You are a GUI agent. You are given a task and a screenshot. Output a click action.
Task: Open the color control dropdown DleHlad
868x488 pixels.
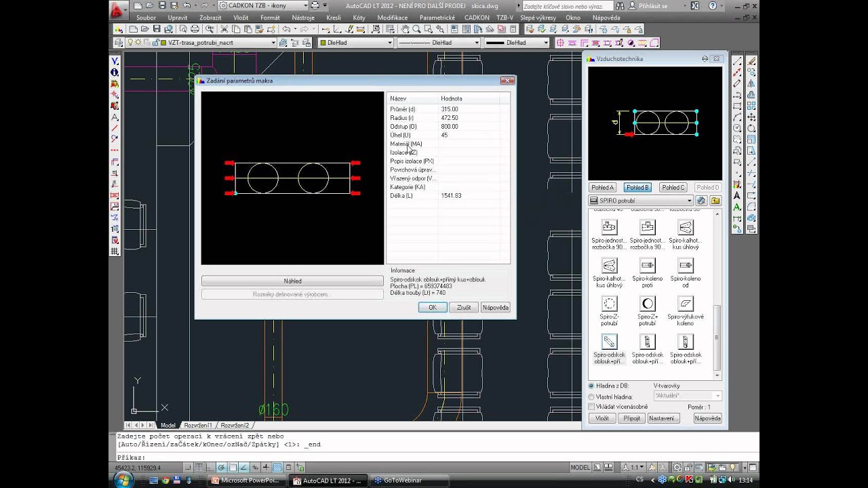(356, 43)
